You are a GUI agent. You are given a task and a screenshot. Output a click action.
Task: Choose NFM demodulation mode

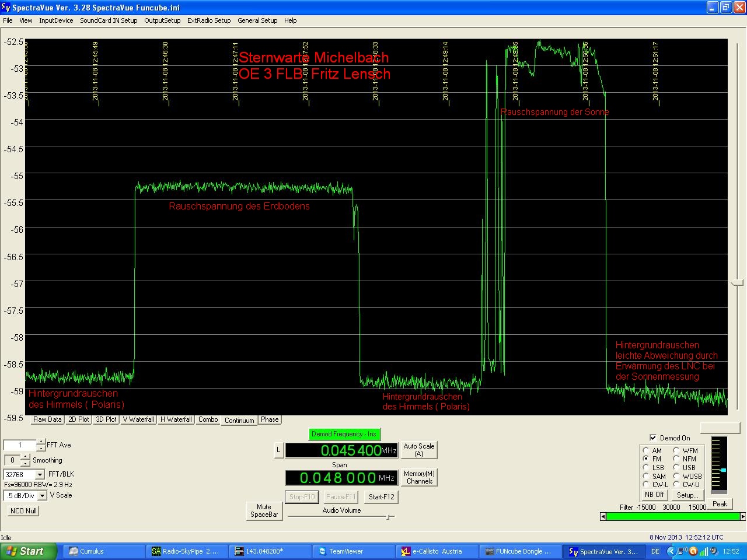(x=676, y=459)
